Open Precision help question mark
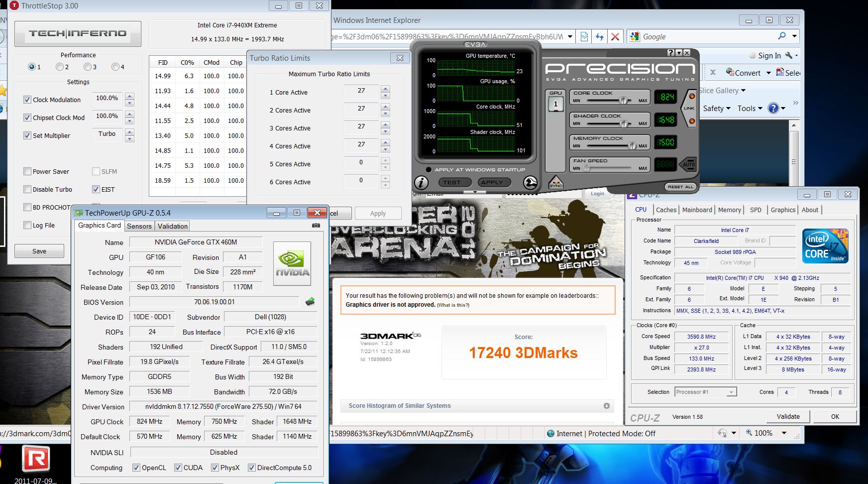 coord(671,53)
